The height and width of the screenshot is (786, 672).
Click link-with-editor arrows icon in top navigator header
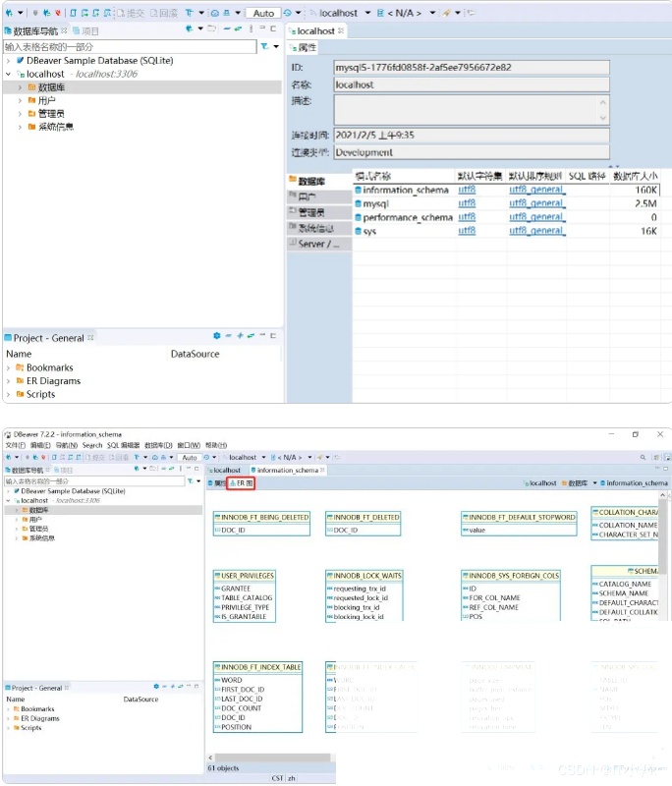238,29
